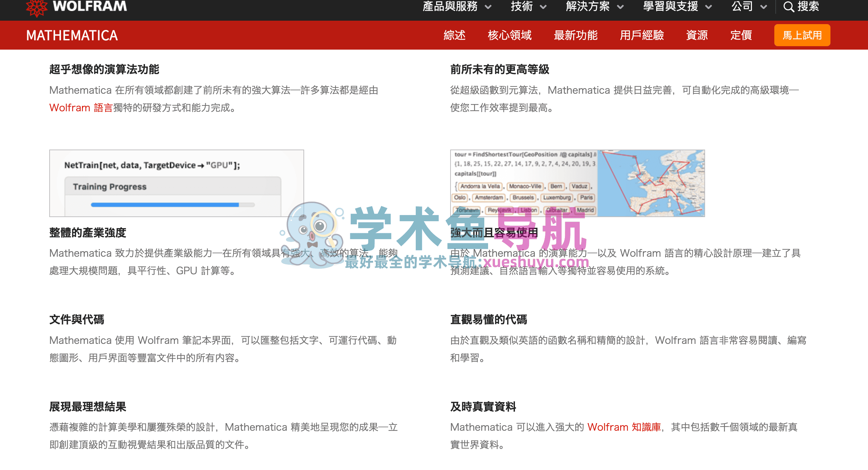Click the blue training progress bar
Screen dimensions: 868x470
pyautogui.click(x=165, y=205)
